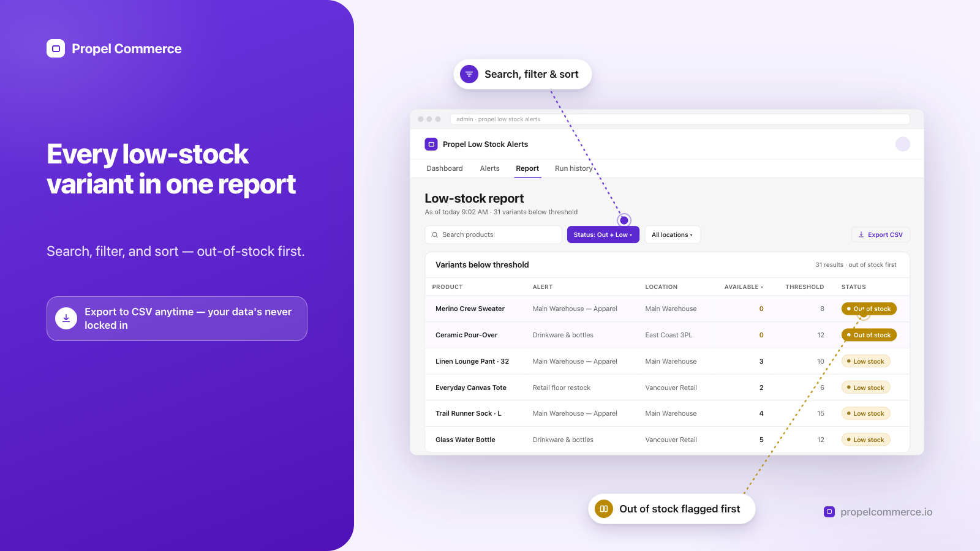Click the Export CSV button
The width and height of the screenshot is (980, 551).
[x=880, y=234]
